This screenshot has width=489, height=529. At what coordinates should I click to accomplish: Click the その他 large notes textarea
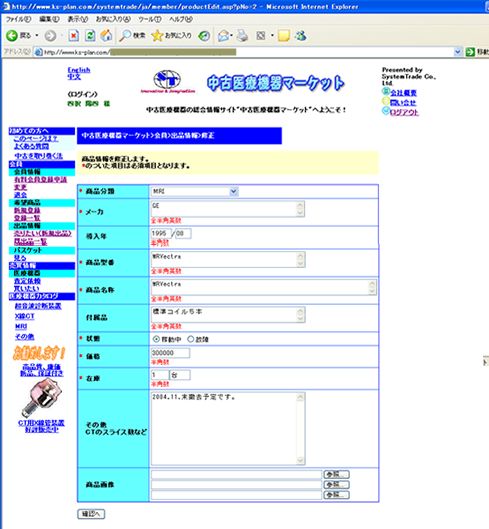point(228,429)
